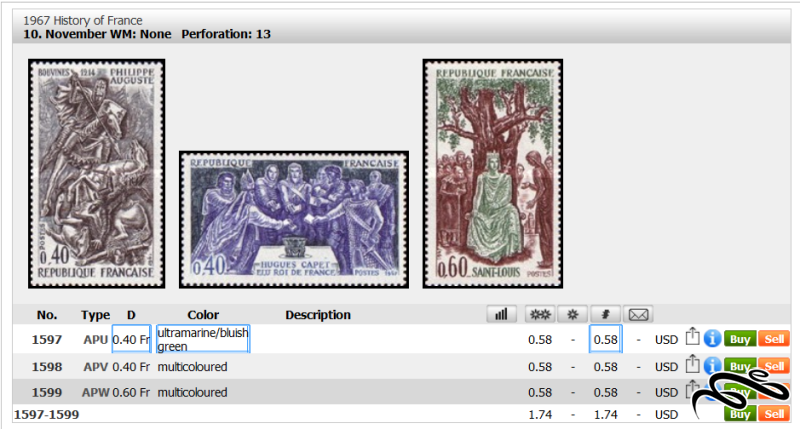The image size is (800, 429).
Task: Click the bar chart statistics icon
Action: (502, 314)
